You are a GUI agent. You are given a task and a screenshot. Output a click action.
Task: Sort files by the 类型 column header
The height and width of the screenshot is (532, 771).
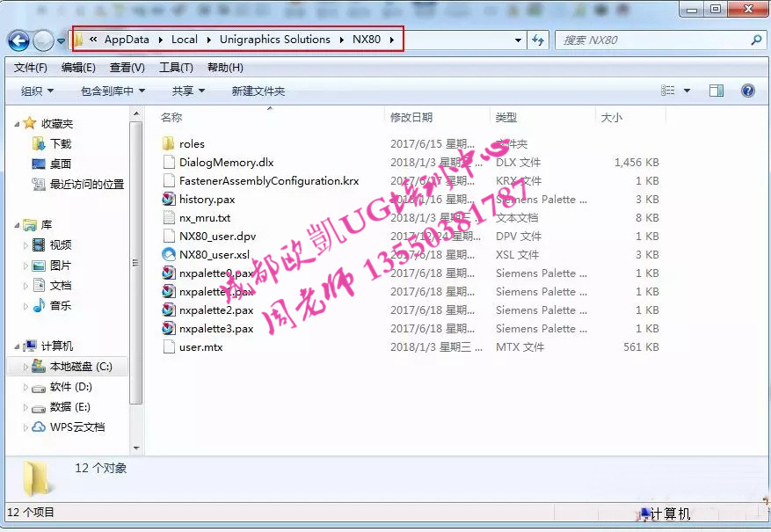pos(506,118)
